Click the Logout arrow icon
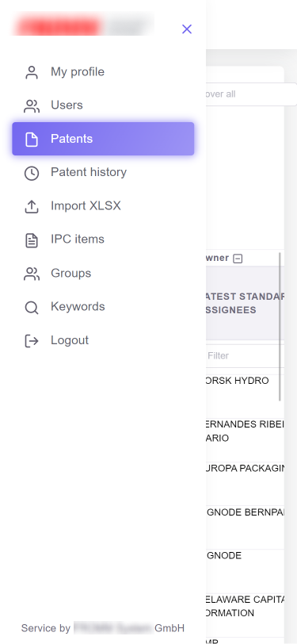Viewport: 297px width, 644px height. [x=32, y=341]
